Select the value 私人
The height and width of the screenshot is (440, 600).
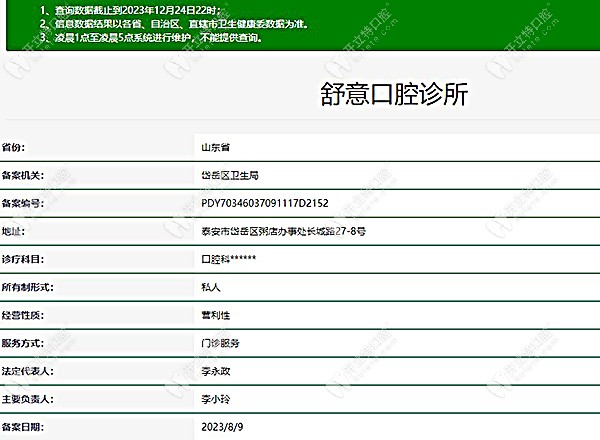[211, 287]
